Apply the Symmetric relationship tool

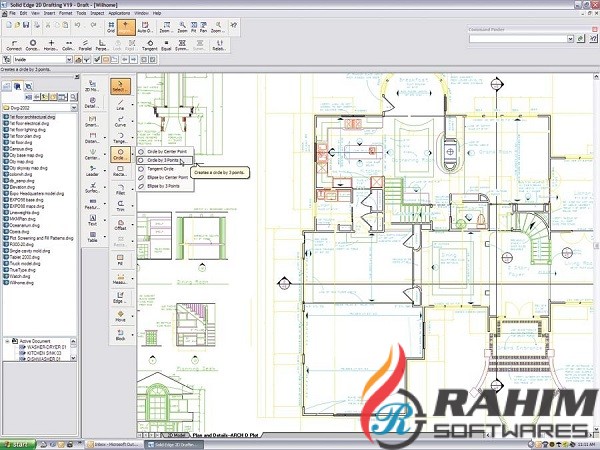[x=182, y=45]
